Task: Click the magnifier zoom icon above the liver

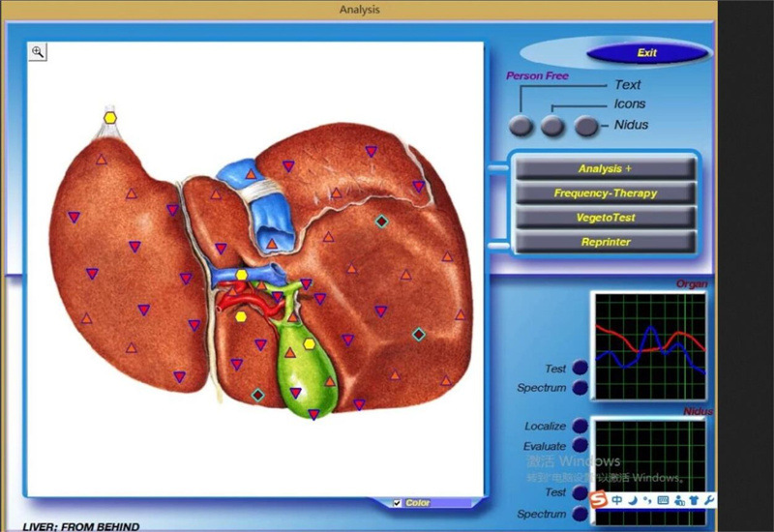Action: click(38, 52)
